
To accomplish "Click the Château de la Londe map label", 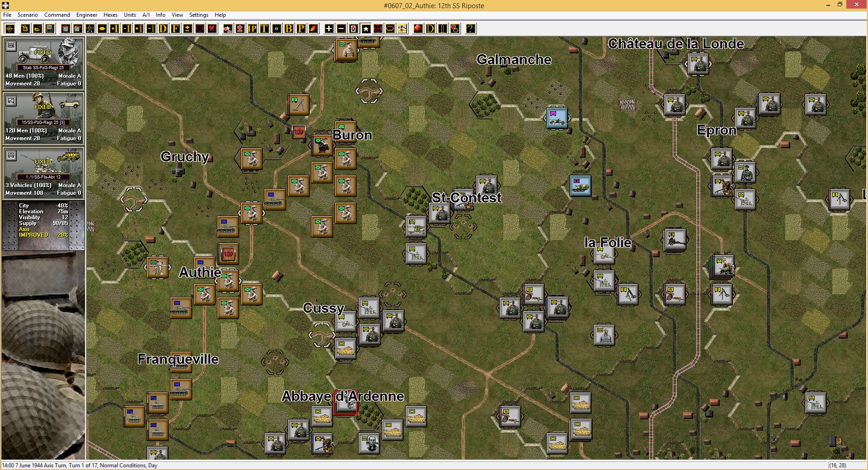I will pos(676,44).
